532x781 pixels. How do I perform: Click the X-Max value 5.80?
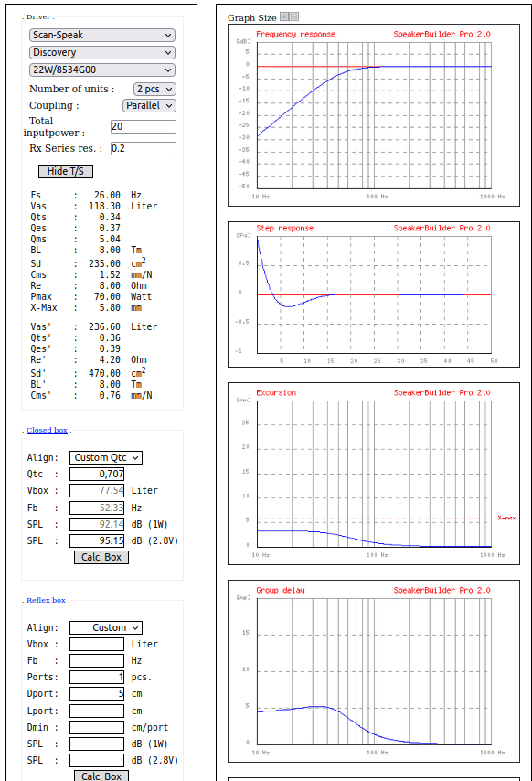(110, 308)
